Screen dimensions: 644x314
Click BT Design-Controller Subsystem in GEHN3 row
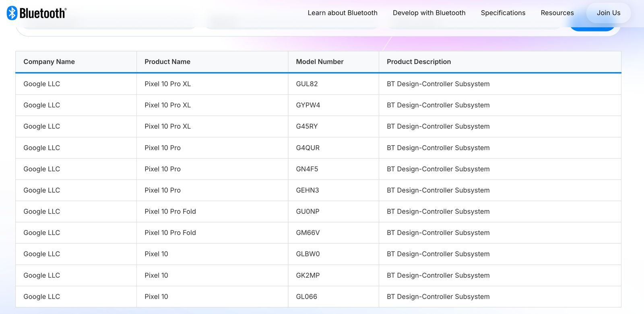[x=438, y=190]
